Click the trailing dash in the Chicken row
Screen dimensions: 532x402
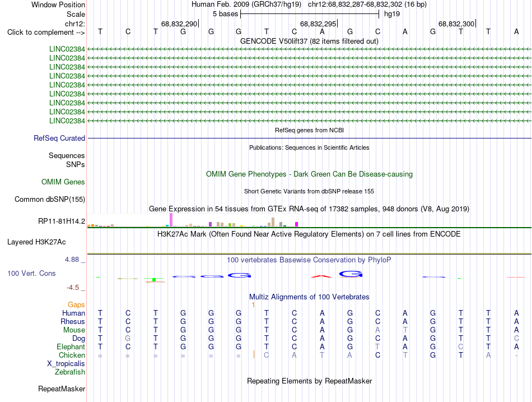tap(516, 355)
